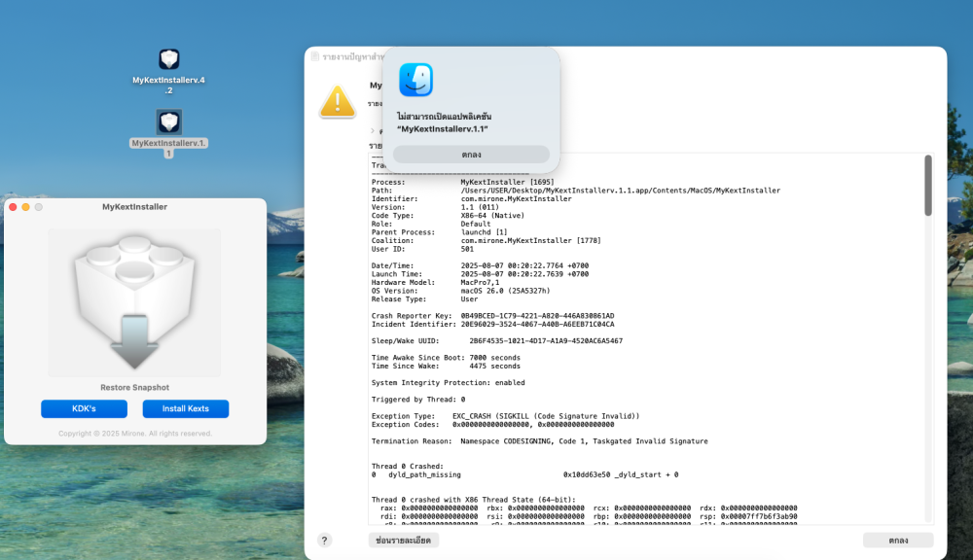Click Hardware Model MacPro7,1 line

pyautogui.click(x=435, y=283)
